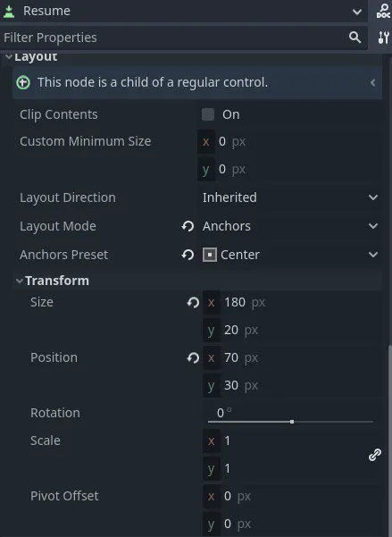
Task: Click the Rotation slider handle
Action: coord(292,422)
